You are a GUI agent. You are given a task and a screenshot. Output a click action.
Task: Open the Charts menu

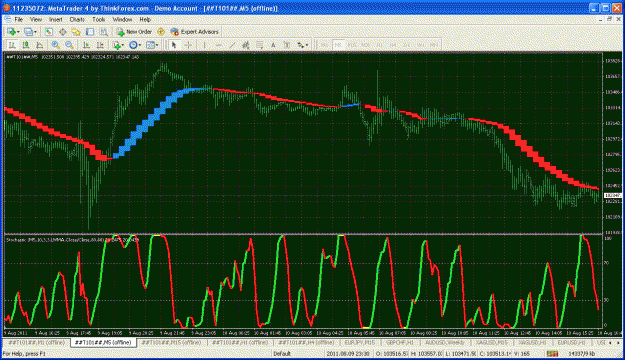(x=77, y=19)
